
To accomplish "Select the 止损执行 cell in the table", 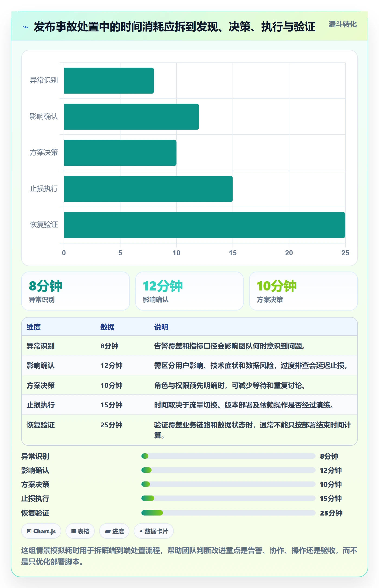I will tap(41, 405).
